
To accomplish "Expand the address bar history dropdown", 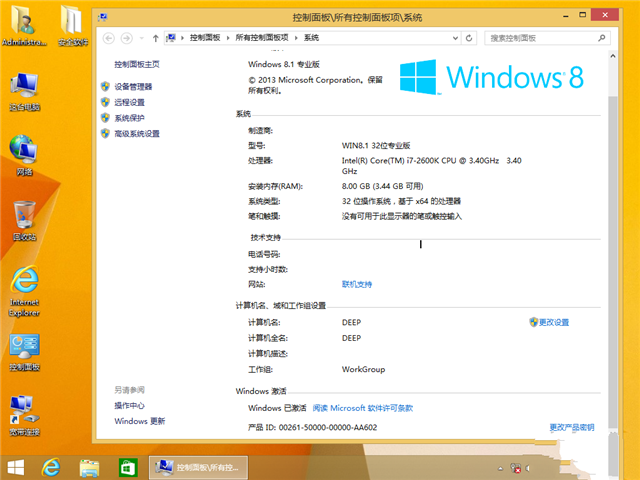I will 455,38.
